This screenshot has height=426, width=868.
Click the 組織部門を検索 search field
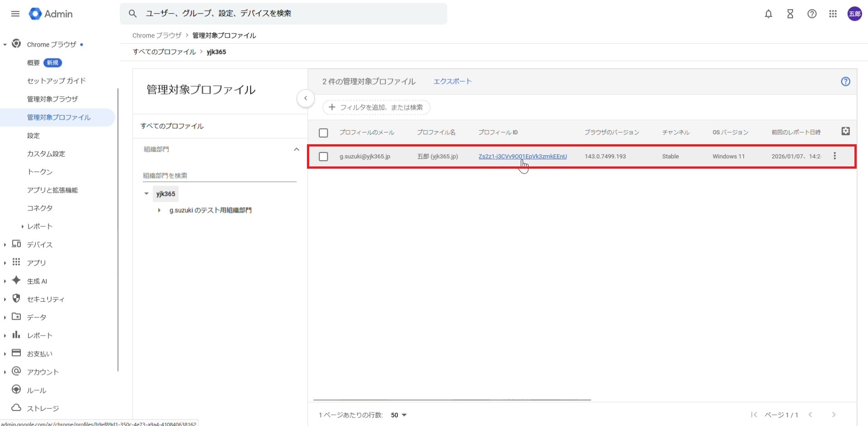tap(219, 175)
